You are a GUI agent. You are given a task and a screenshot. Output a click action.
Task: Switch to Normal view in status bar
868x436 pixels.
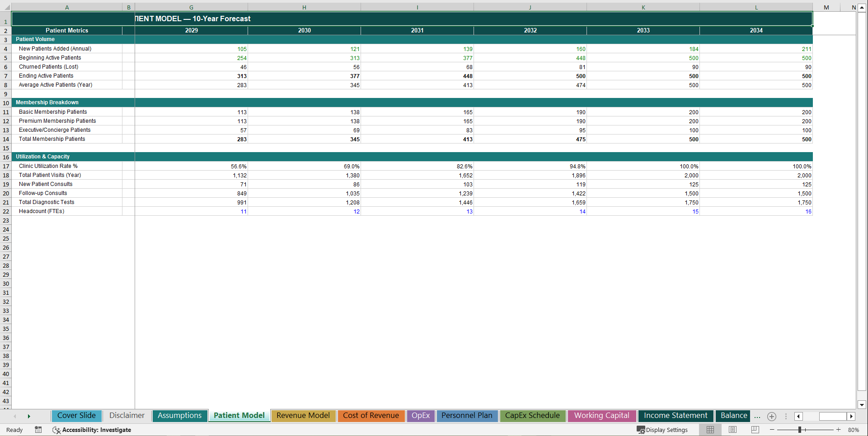[x=710, y=430]
